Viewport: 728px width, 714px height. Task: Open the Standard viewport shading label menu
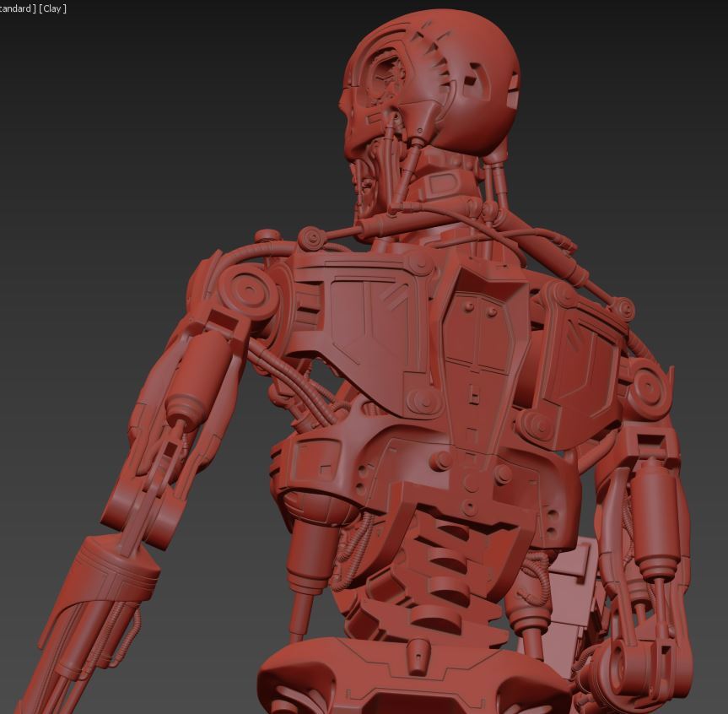point(17,8)
